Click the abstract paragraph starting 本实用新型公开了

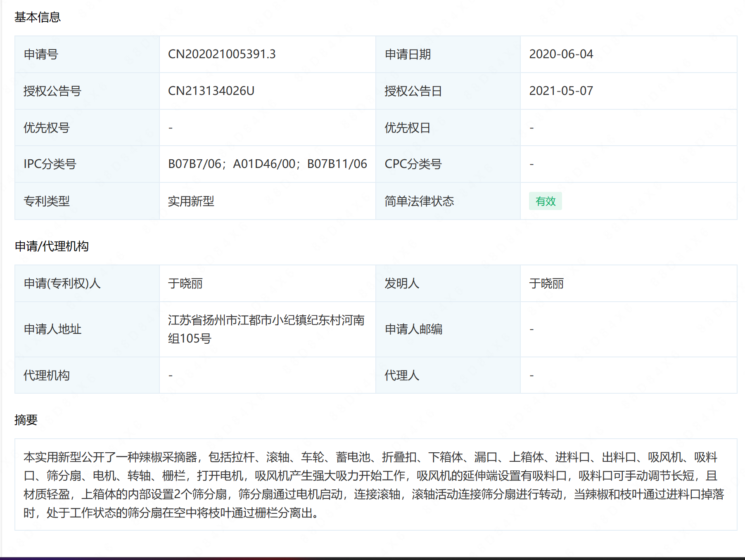374,485
